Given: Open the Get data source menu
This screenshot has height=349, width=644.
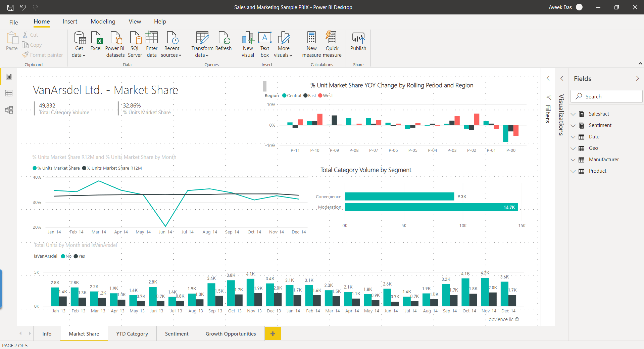Looking at the screenshot, I should point(79,44).
